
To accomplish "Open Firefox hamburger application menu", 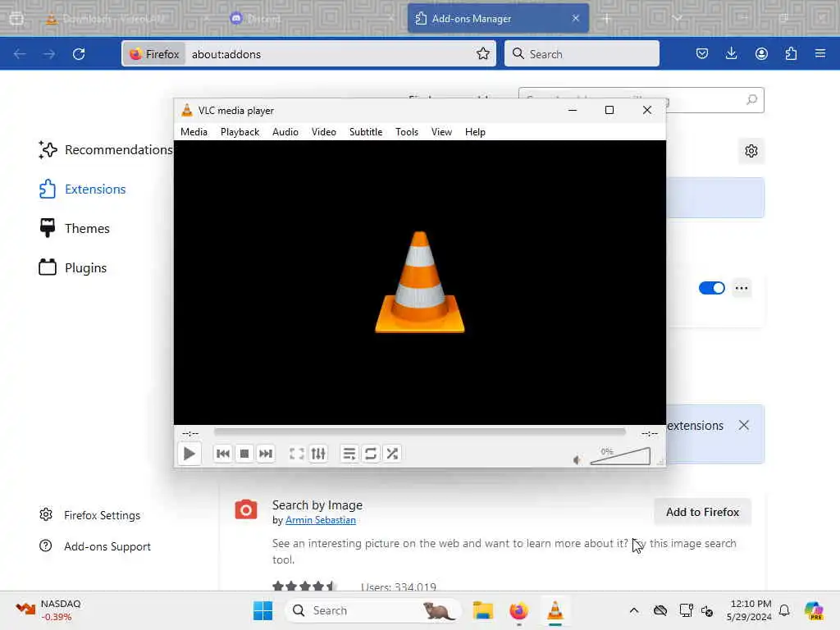I will [820, 53].
